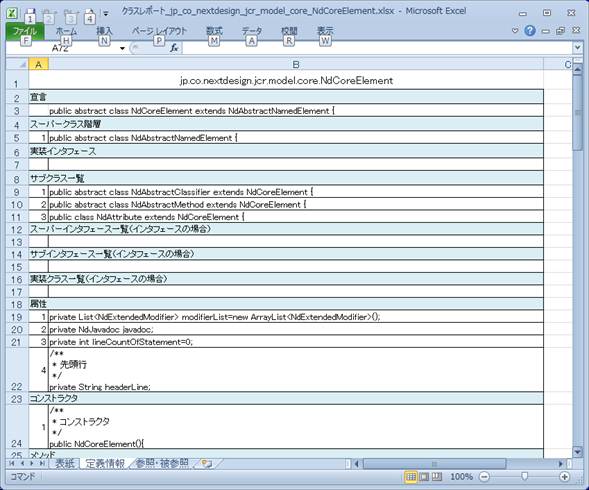Expand the formula bar
Viewport: 589px width, 490px height.
pos(577,48)
